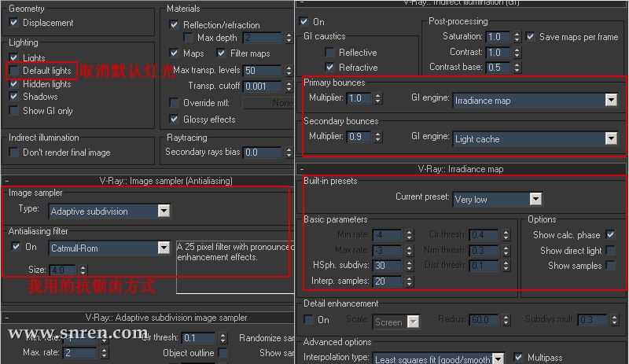Enable the Max depth checkbox
This screenshot has height=364, width=629.
pyautogui.click(x=188, y=38)
